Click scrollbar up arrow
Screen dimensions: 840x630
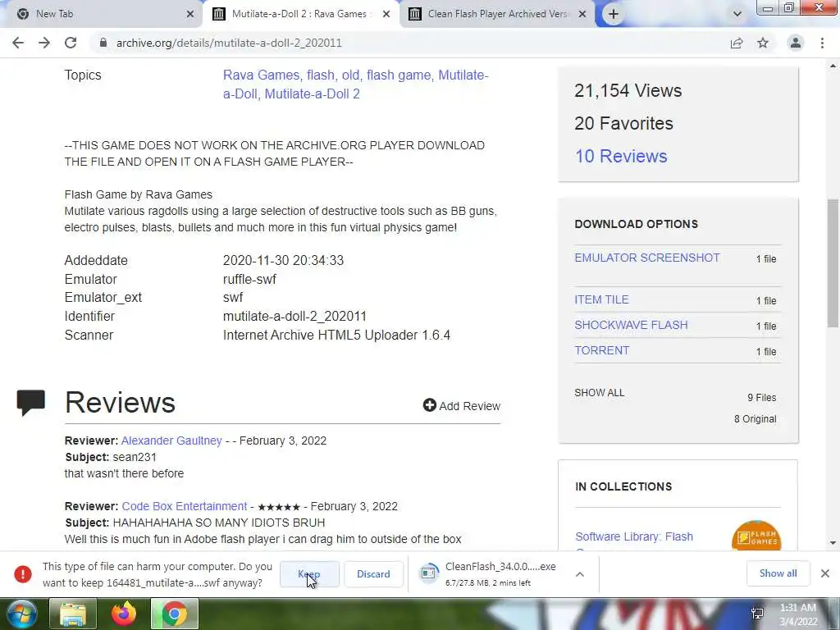click(833, 66)
